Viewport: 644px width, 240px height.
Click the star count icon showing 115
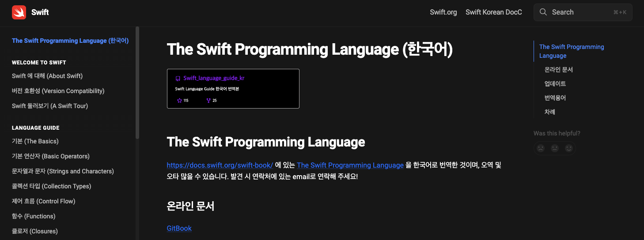point(179,101)
